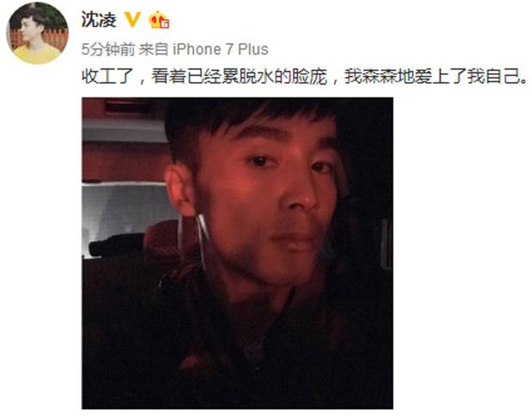Click the username 沈凌
Image resolution: width=532 pixels, height=417 pixels.
click(x=98, y=19)
